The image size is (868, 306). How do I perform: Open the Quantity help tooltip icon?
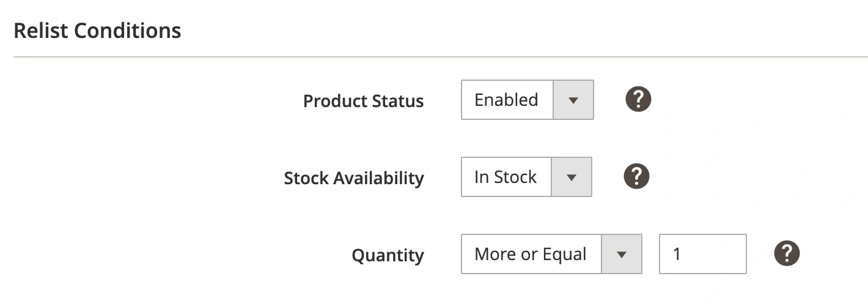(x=787, y=253)
